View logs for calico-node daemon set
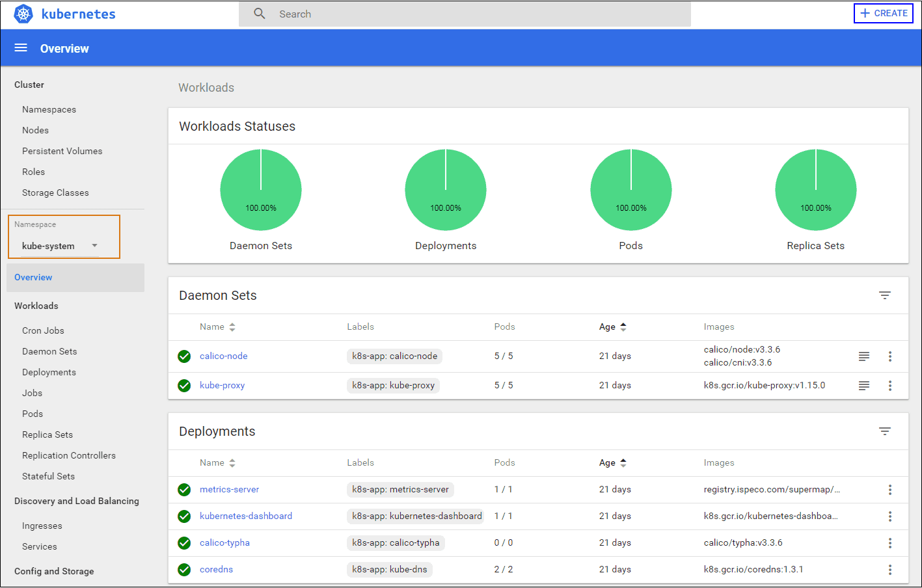 coord(863,356)
